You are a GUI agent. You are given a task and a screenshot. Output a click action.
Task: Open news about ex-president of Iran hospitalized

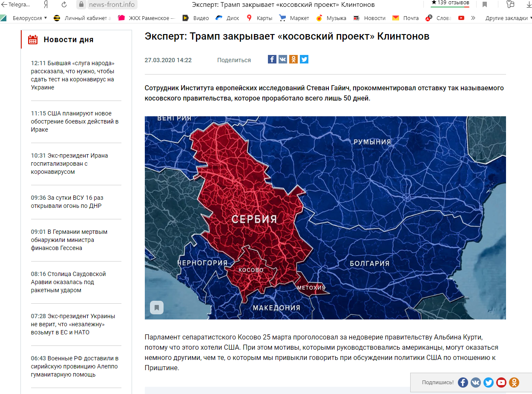(69, 164)
